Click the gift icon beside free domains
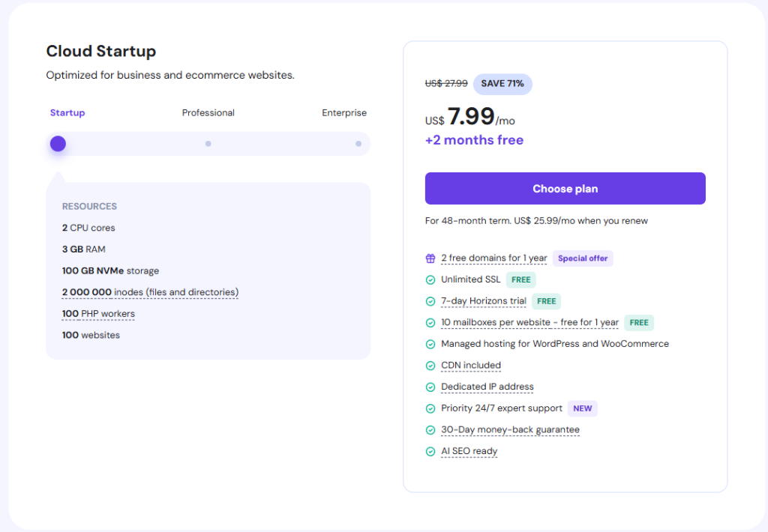 430,259
